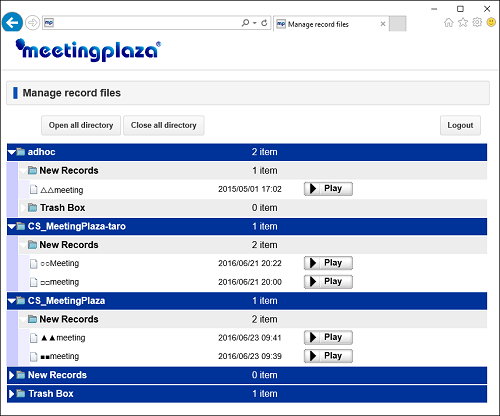Collapse New Records under adhoc
This screenshot has height=416, width=500.
click(23, 171)
